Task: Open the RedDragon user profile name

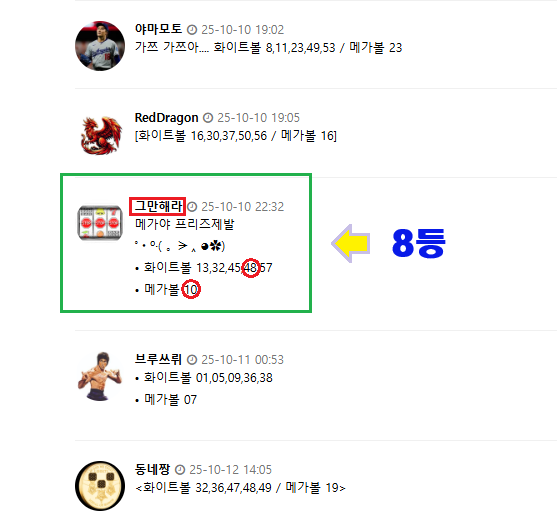Action: [166, 118]
